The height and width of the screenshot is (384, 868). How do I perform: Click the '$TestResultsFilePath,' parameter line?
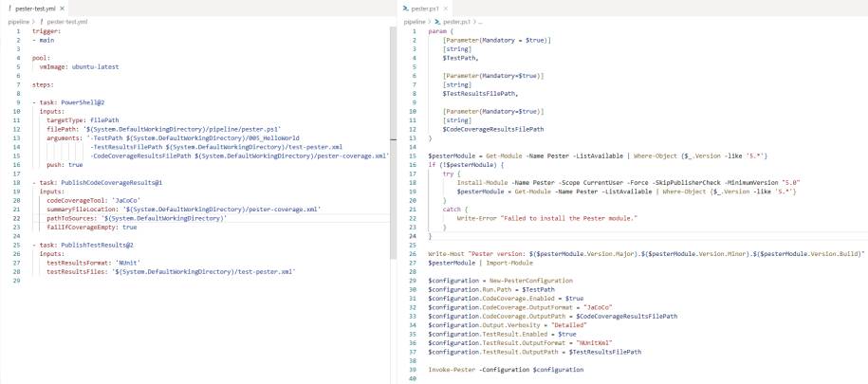click(481, 94)
